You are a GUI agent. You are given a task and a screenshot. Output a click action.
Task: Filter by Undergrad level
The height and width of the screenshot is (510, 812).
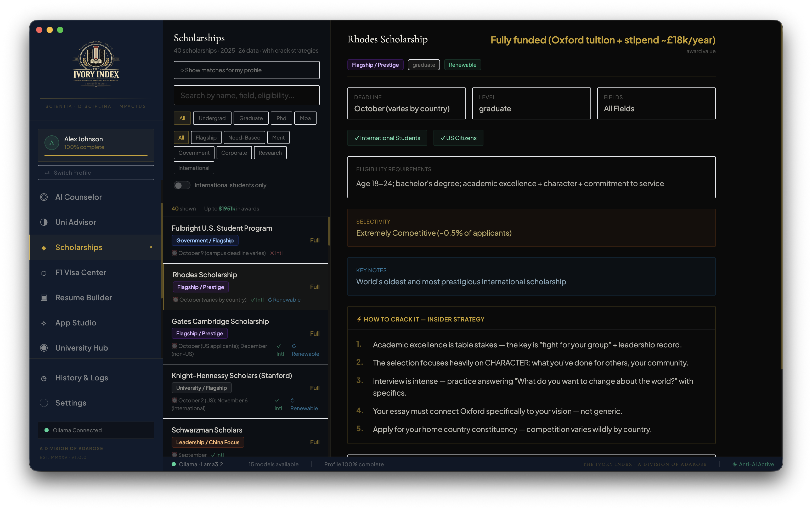(212, 118)
